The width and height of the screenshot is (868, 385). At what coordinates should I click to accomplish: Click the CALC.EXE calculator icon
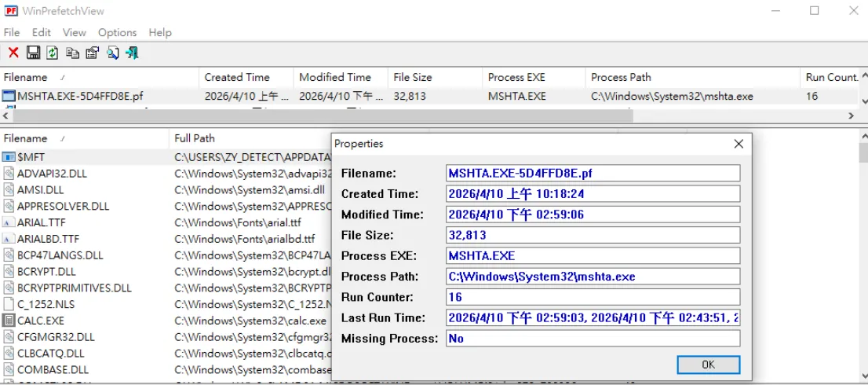click(9, 321)
